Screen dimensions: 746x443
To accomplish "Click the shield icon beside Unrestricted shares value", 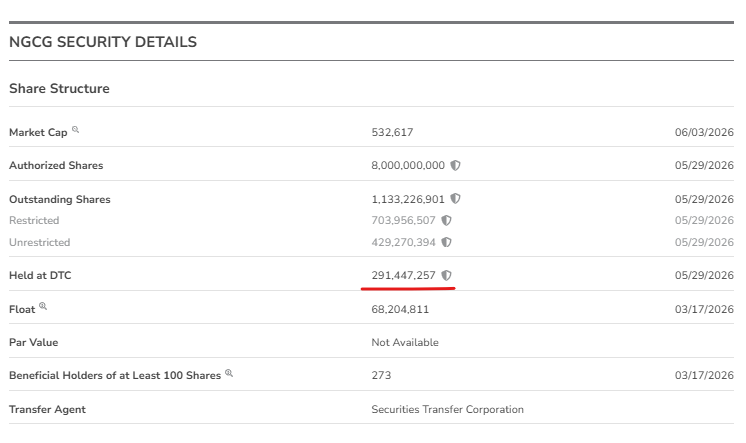I will 446,242.
